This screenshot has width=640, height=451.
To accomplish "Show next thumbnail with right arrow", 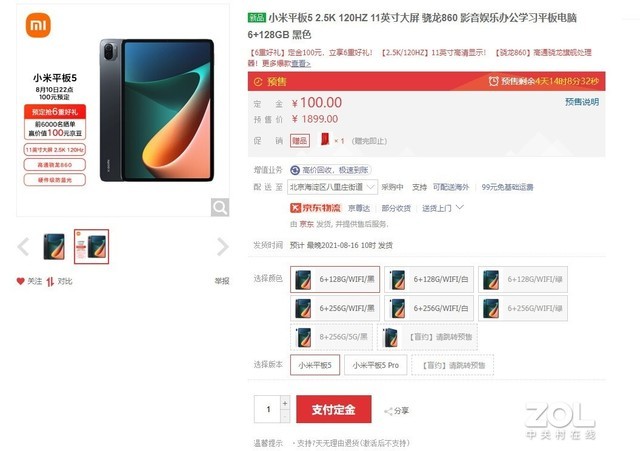I will [222, 247].
